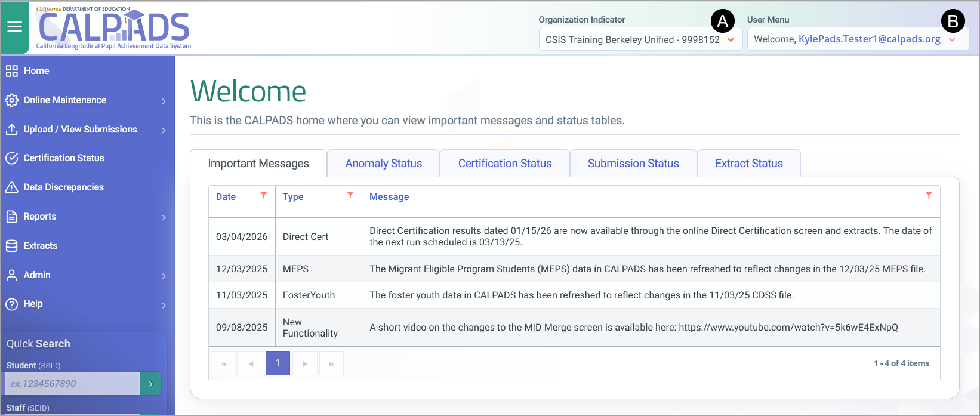980x416 pixels.
Task: Select page 1 in the pager
Action: point(278,363)
